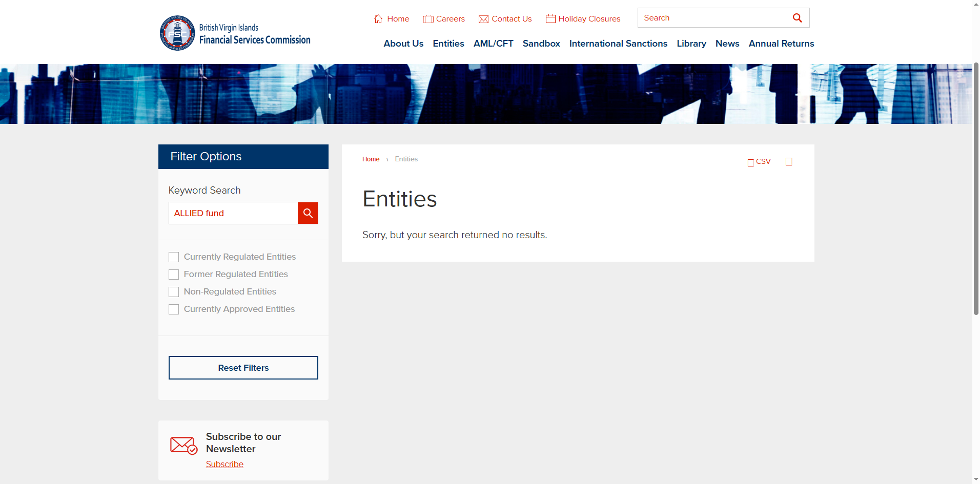
Task: Click the page vertical scrollbar thumb
Action: [976, 188]
